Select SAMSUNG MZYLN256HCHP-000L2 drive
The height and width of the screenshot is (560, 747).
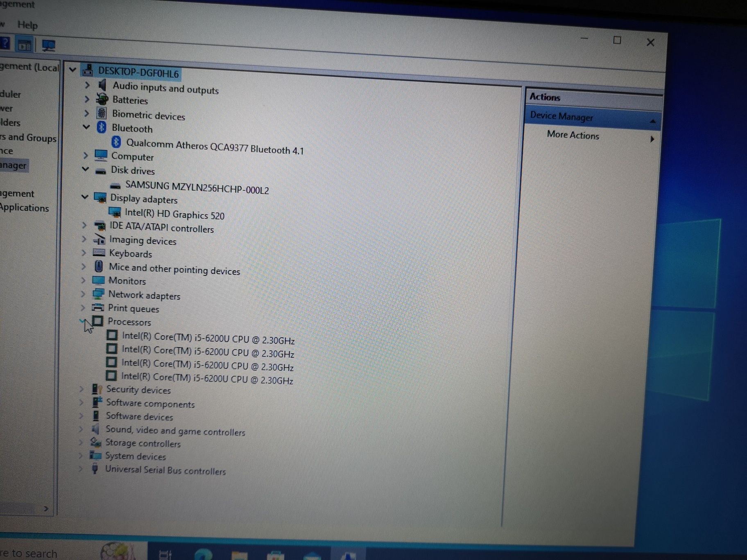pyautogui.click(x=197, y=187)
